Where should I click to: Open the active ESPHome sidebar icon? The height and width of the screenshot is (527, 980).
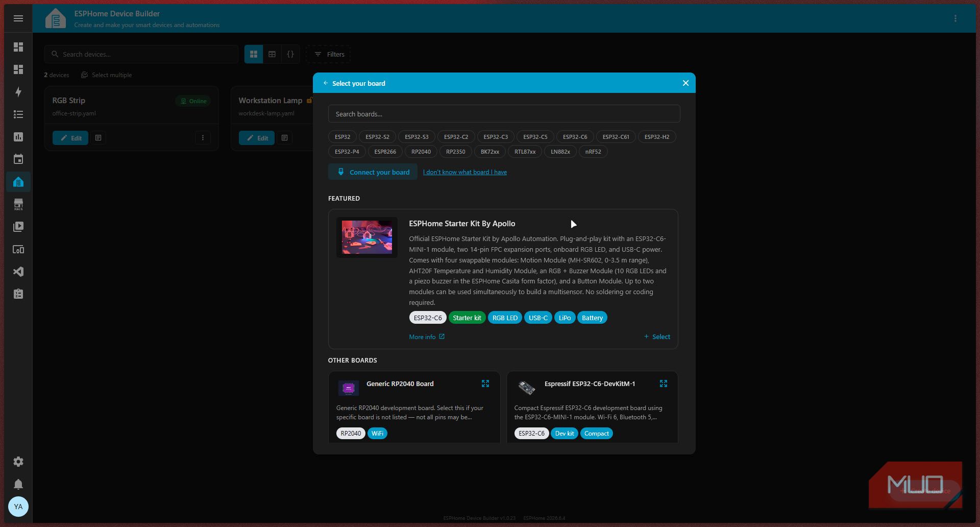coord(18,182)
